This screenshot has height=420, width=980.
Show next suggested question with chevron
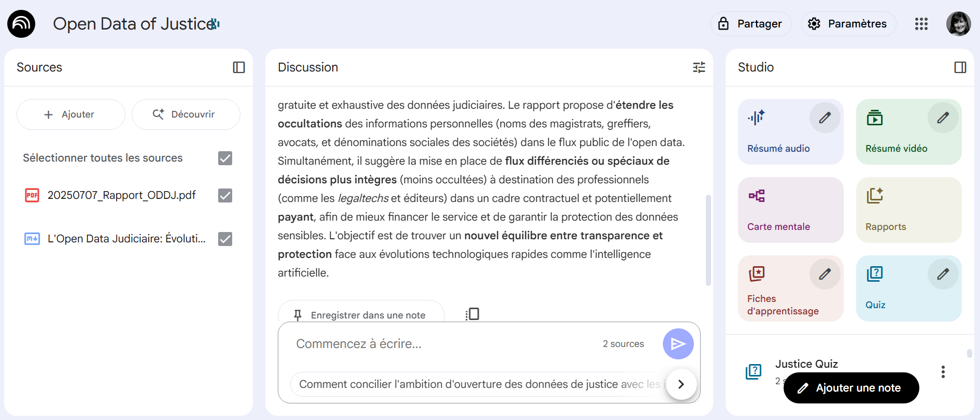(681, 384)
